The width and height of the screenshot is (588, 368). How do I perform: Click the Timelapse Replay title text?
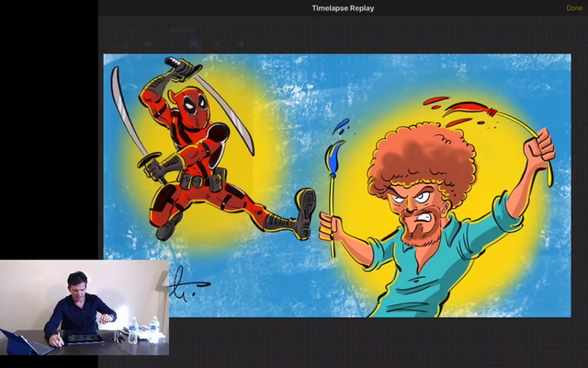click(x=343, y=8)
